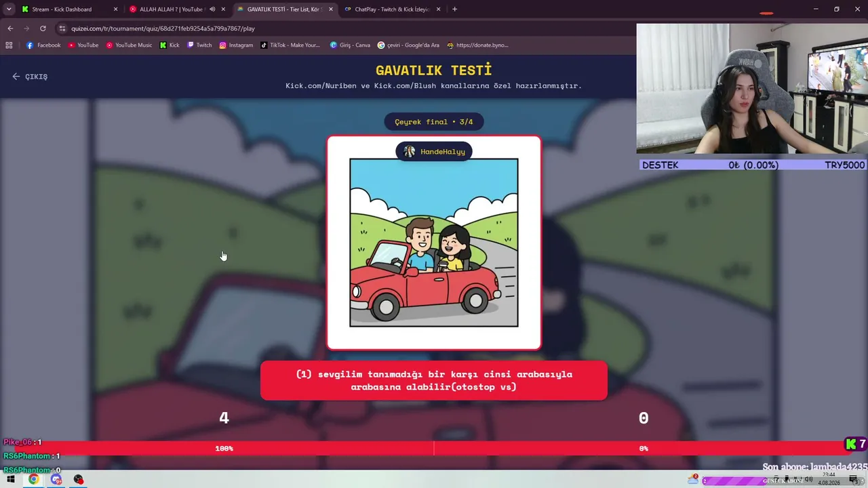This screenshot has height=488, width=868.
Task: Open the Facebook bookmark
Action: click(x=43, y=45)
